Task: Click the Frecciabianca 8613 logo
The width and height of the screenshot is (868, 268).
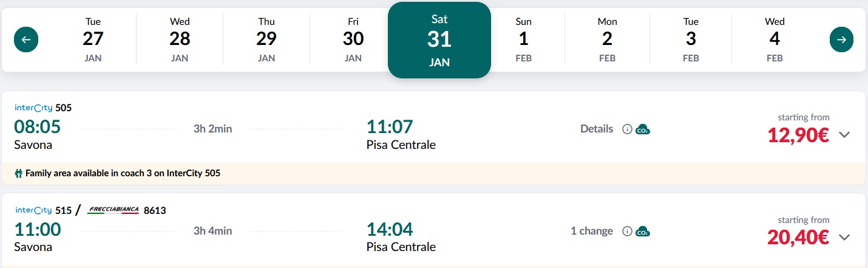Action: [114, 210]
